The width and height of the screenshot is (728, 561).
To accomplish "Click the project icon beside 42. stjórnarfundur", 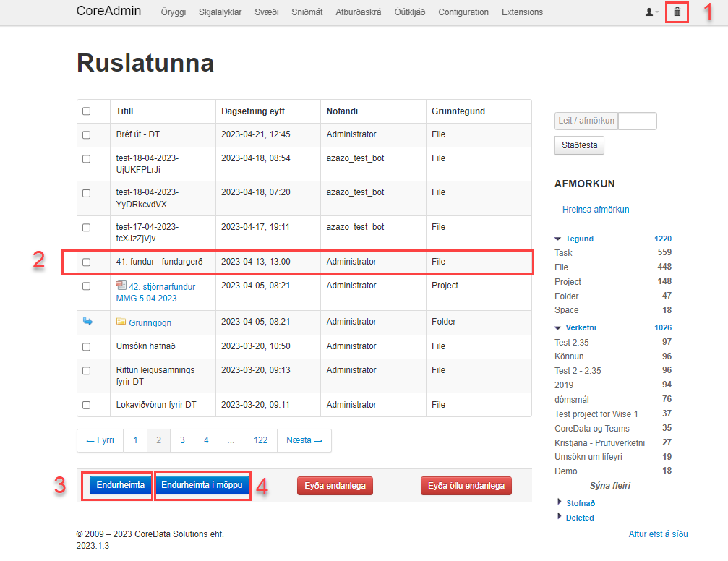I will coord(121,286).
